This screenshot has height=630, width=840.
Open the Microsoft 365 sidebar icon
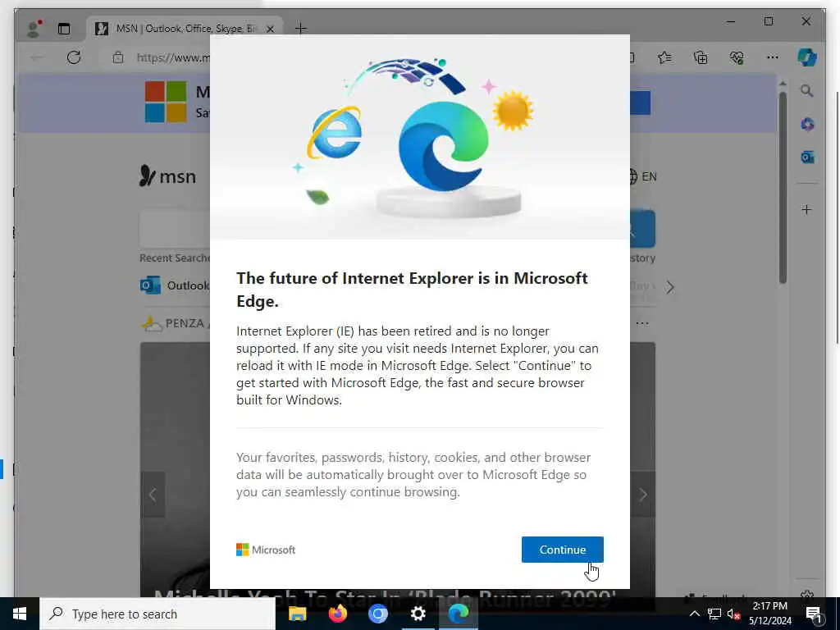pyautogui.click(x=807, y=125)
